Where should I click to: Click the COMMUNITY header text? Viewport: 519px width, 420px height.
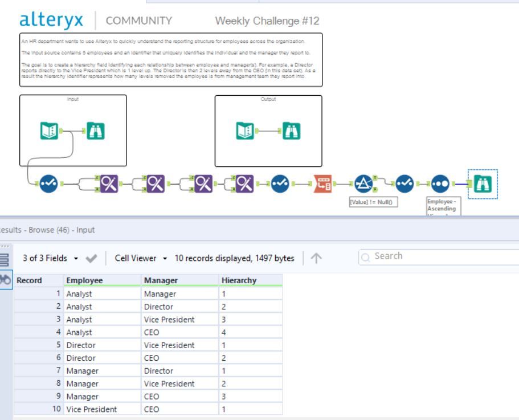point(138,21)
